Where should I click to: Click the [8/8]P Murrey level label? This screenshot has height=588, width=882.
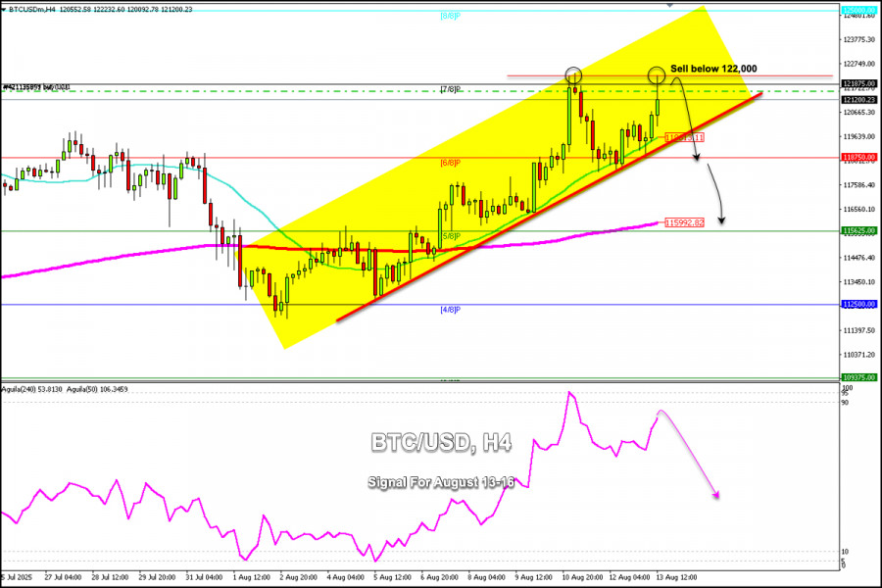coord(450,17)
